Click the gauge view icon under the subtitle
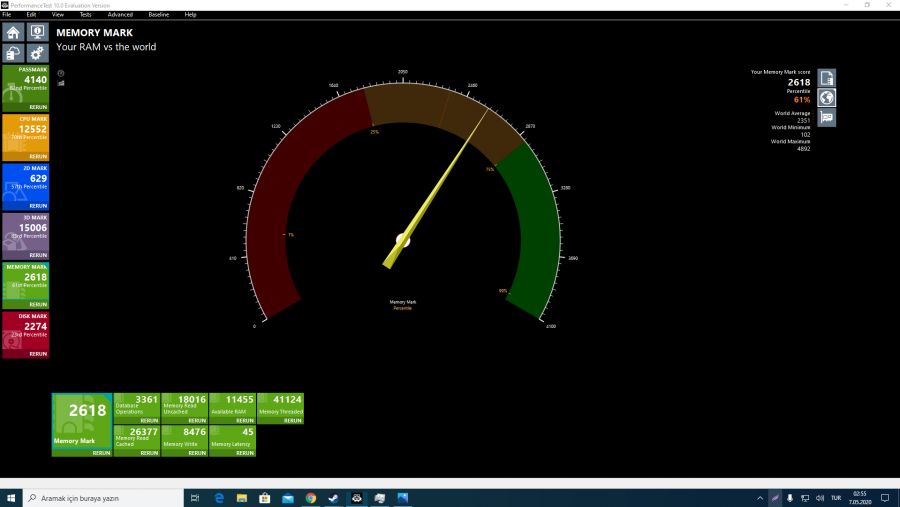Screen dimensions: 900x507 click(x=61, y=73)
